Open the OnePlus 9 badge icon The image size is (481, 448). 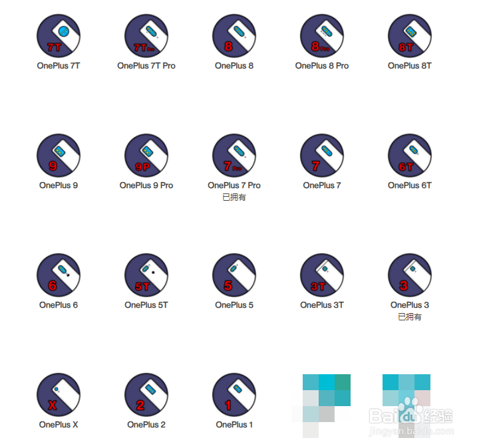59,156
